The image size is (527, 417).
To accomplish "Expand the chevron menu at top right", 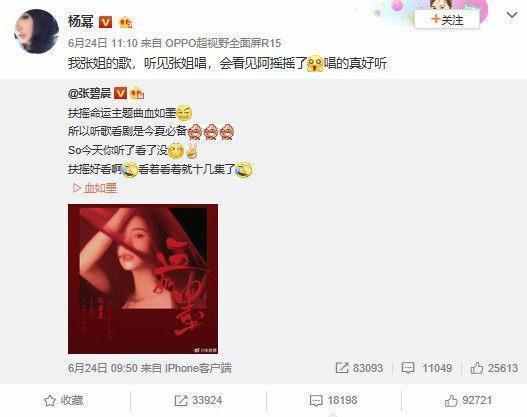I will 512,15.
